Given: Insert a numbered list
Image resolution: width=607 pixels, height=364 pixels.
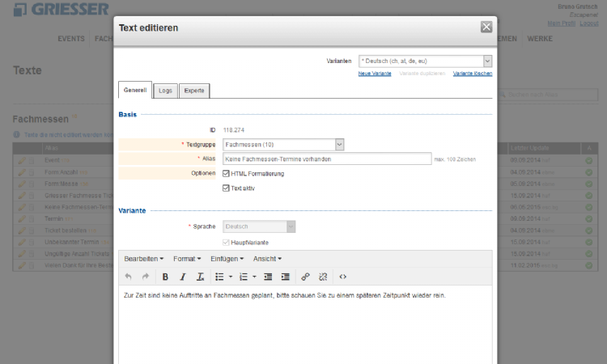Looking at the screenshot, I should tap(243, 277).
